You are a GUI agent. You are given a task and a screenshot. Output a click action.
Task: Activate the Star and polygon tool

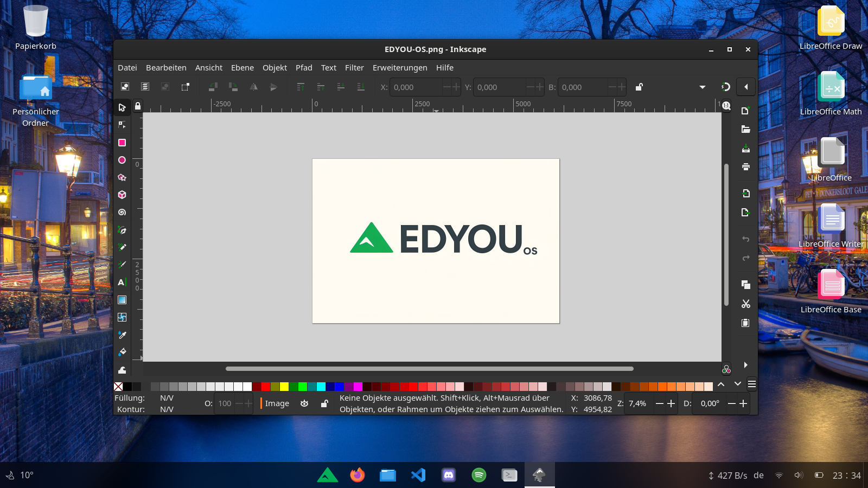pyautogui.click(x=122, y=177)
